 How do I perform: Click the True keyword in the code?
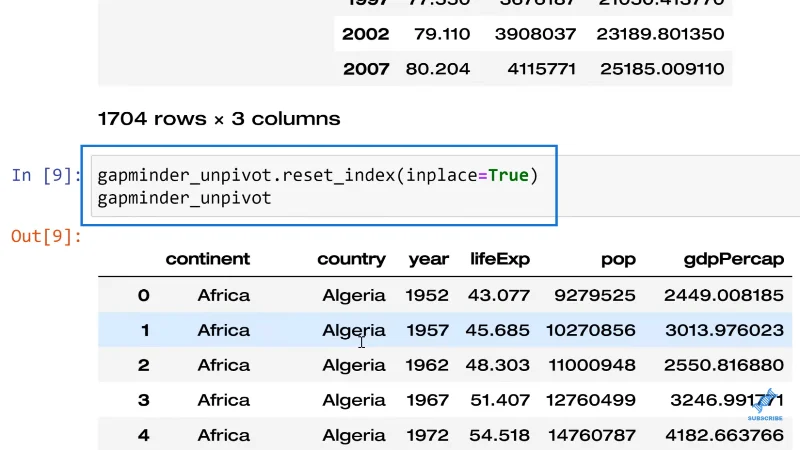508,175
